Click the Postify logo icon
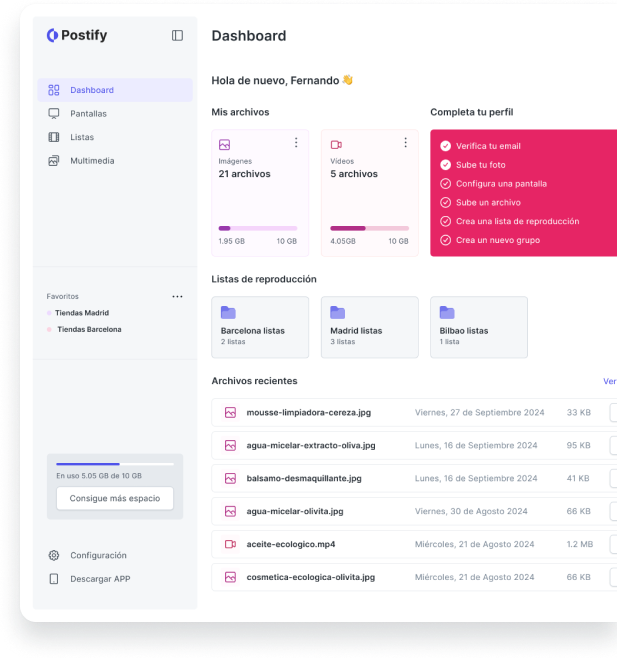This screenshot has height=658, width=617. [52, 36]
